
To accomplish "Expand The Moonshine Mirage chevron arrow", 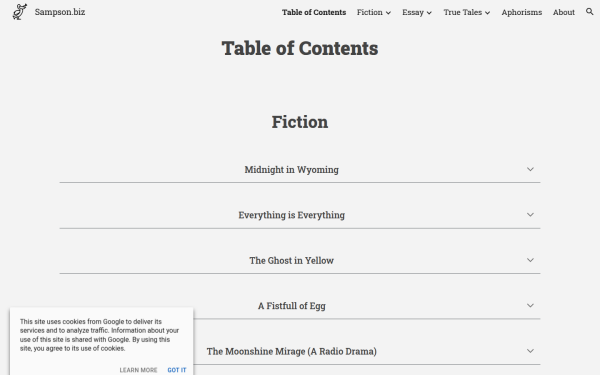I will pyautogui.click(x=530, y=351).
